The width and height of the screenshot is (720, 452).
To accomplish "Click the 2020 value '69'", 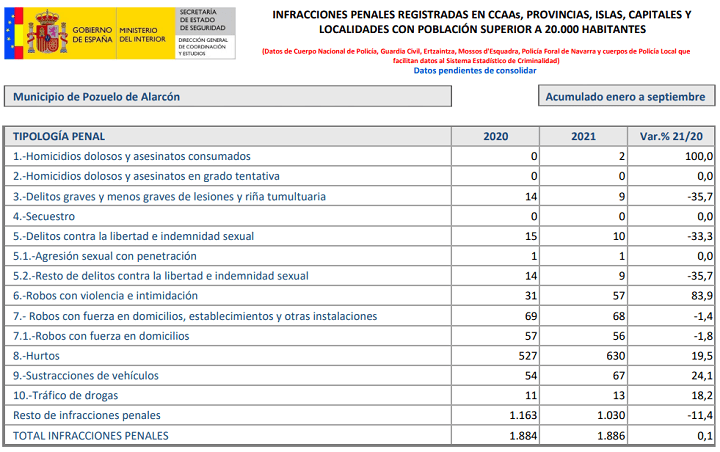I will [x=531, y=316].
